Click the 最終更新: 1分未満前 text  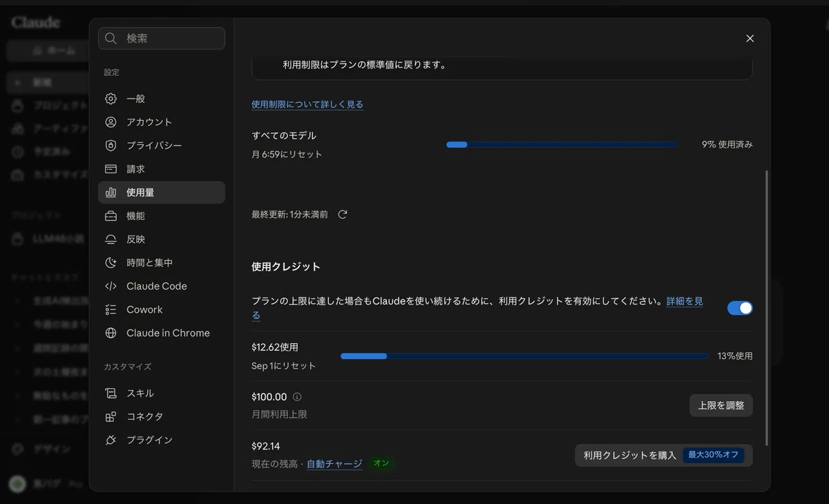(x=290, y=215)
